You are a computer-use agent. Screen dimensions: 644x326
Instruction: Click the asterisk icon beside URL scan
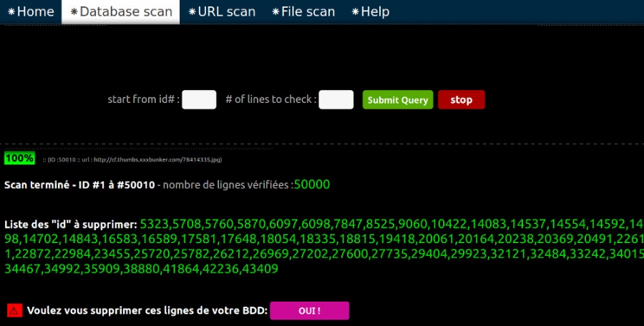click(192, 12)
